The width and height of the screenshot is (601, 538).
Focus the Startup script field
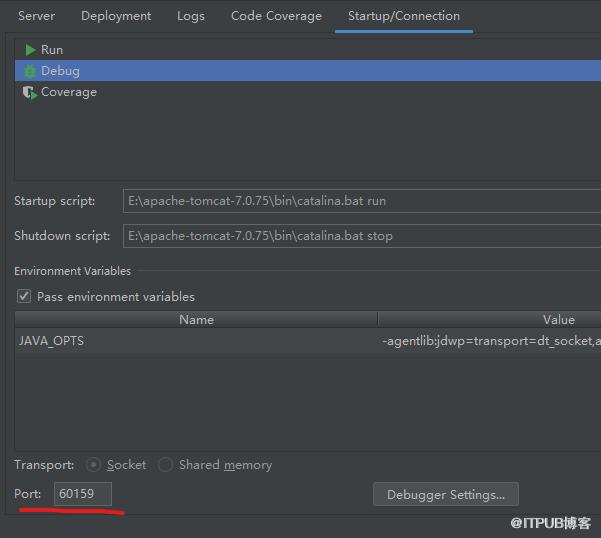(362, 201)
